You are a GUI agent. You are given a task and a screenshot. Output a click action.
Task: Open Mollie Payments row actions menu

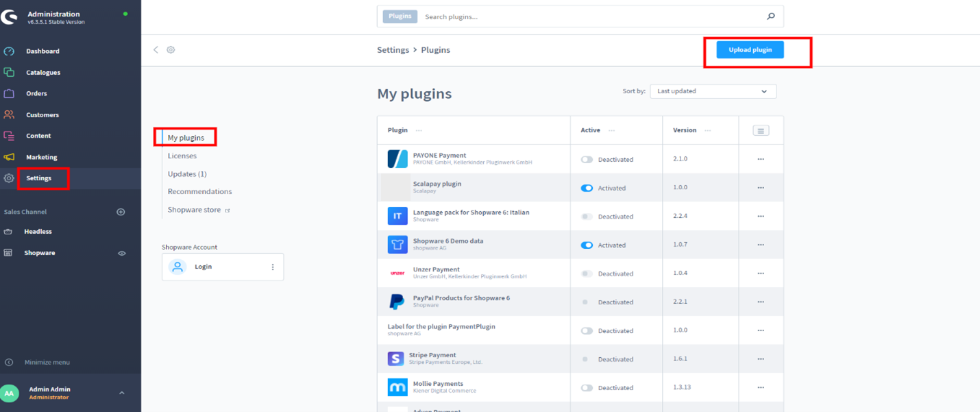coord(761,388)
